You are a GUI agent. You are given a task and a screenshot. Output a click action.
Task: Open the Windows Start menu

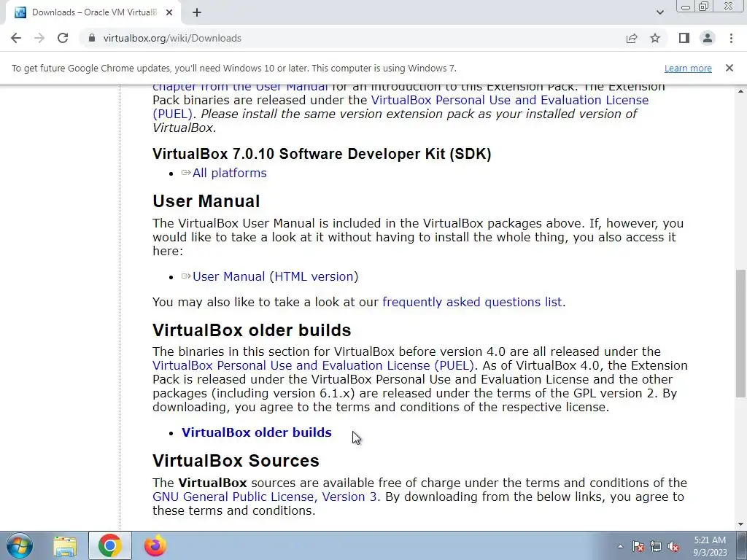(x=20, y=546)
